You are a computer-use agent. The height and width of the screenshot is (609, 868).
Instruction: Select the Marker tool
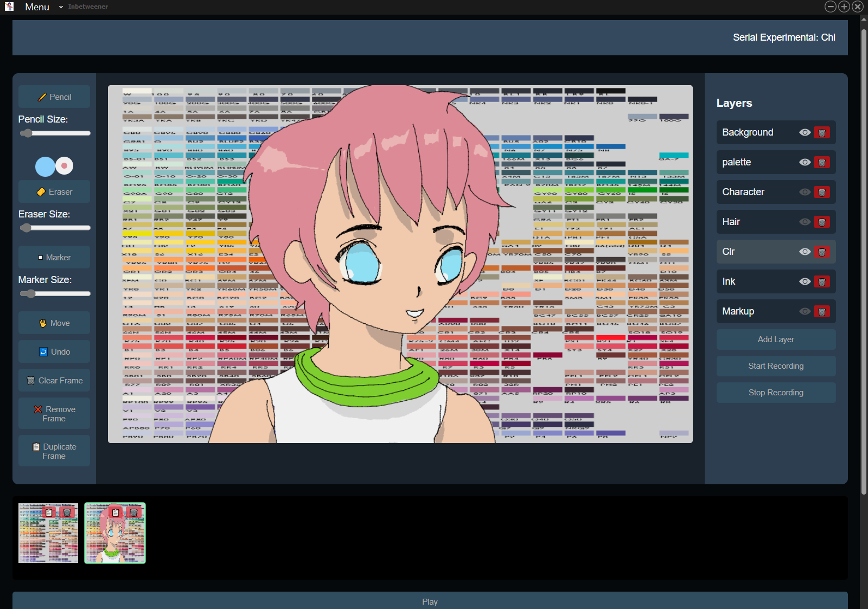coord(54,257)
